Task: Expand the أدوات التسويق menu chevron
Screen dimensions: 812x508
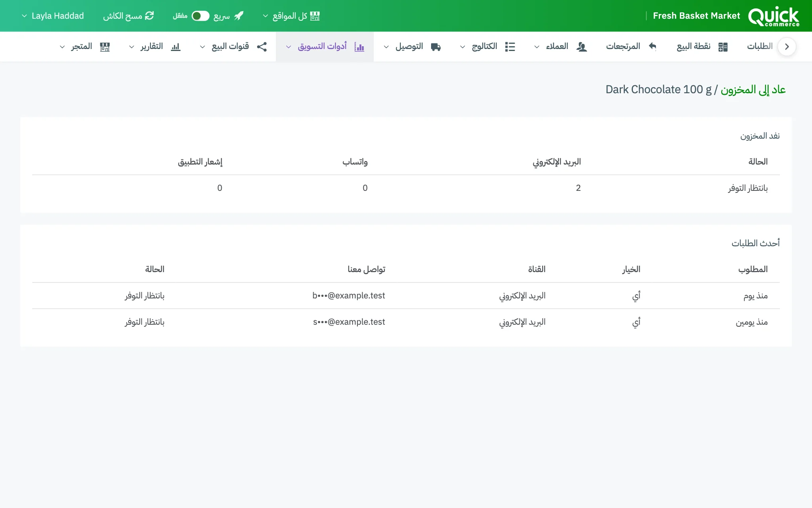Action: tap(289, 47)
